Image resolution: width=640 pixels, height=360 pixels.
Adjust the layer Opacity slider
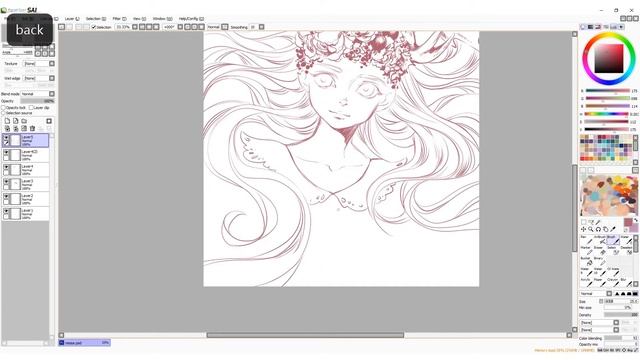pos(37,101)
